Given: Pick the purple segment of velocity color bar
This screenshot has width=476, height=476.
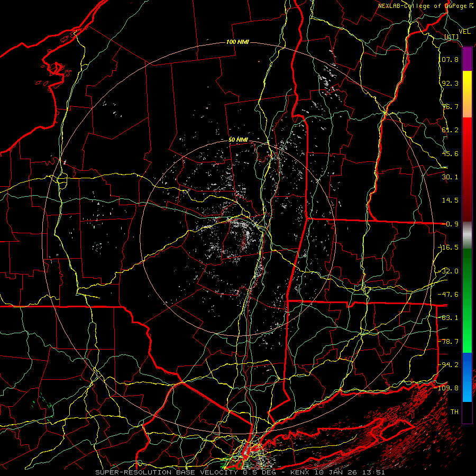Looking at the screenshot, I should coord(467,59).
